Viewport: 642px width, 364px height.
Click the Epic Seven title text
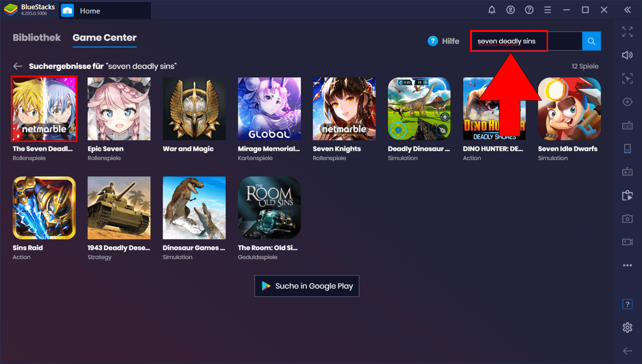tap(106, 149)
